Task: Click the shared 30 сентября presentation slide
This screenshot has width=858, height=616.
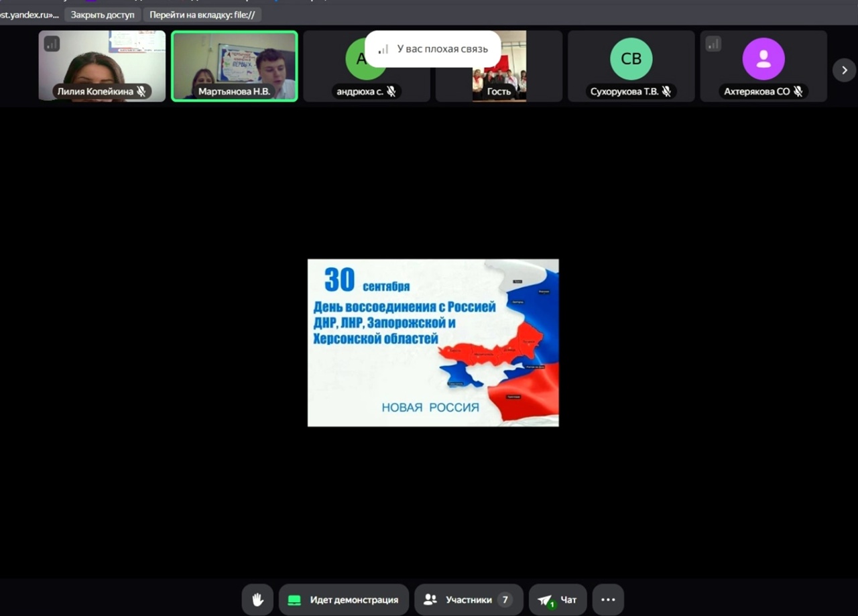Action: tap(433, 343)
